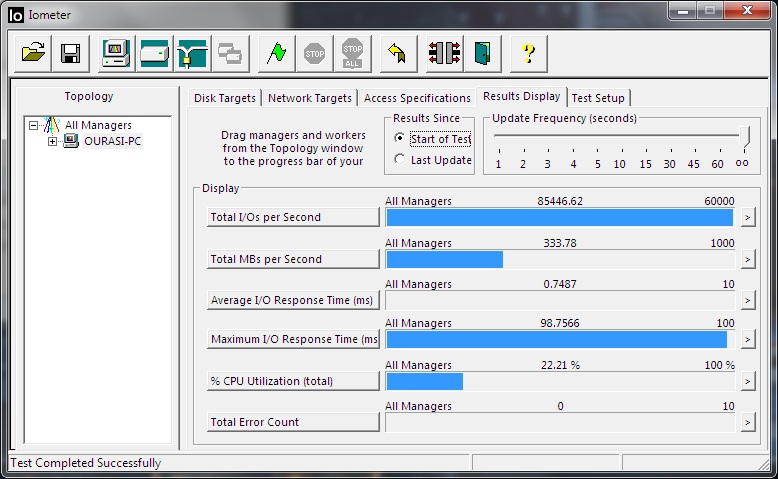
Task: Select All Managers label in topology
Action: [x=98, y=125]
